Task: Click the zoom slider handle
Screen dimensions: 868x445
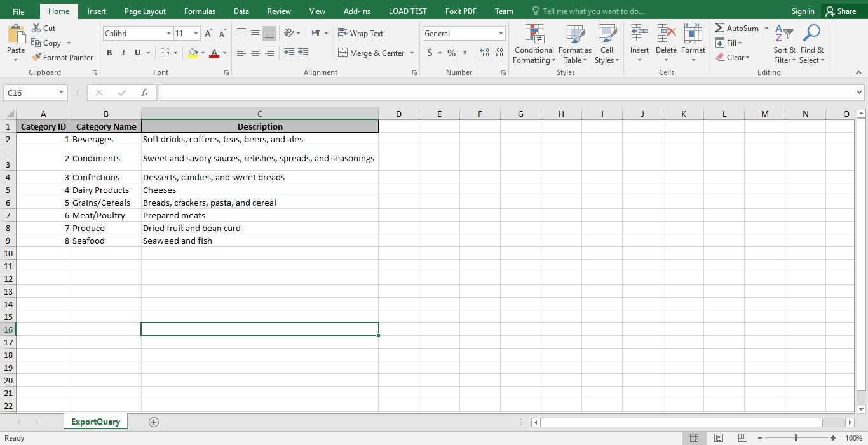Action: (x=796, y=438)
